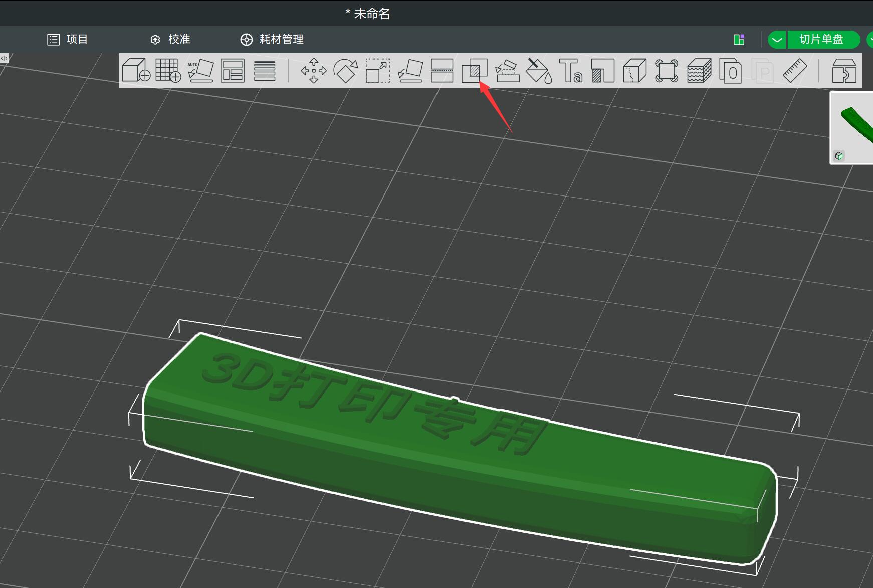Toggle the sidebar collapse handle at top left

point(4,58)
